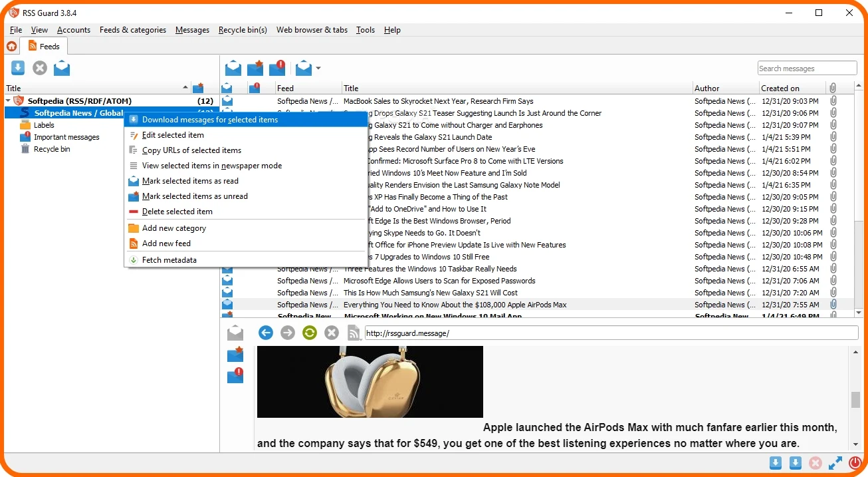Reload the page in embedded browser

310,333
